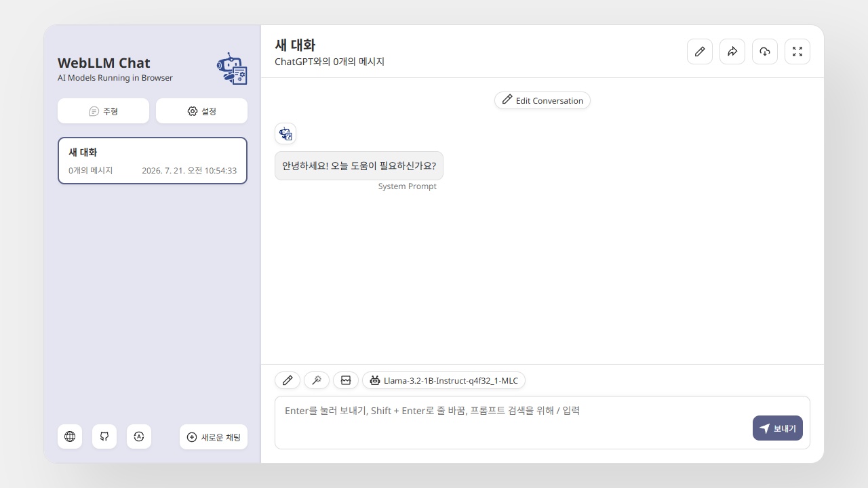Click the date 2026. 7. 21. 오전 10:54:33
The width and height of the screenshot is (868, 488).
189,171
